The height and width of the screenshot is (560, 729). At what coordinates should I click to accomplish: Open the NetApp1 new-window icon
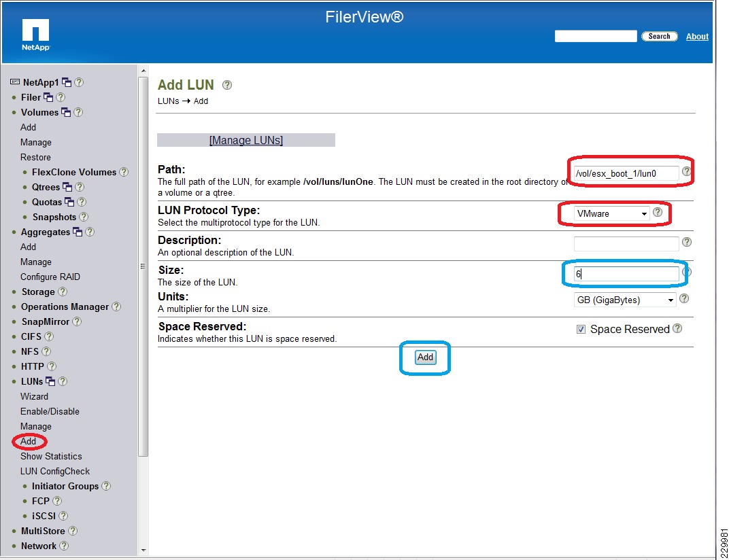(67, 82)
